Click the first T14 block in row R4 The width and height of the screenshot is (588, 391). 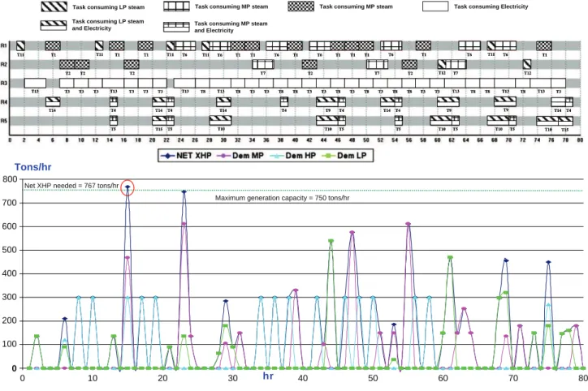(x=53, y=102)
